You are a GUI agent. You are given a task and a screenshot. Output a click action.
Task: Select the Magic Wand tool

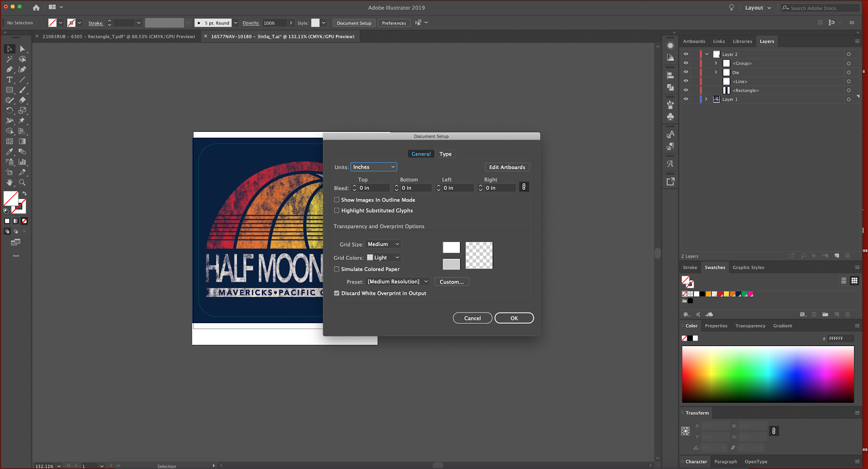click(x=9, y=59)
